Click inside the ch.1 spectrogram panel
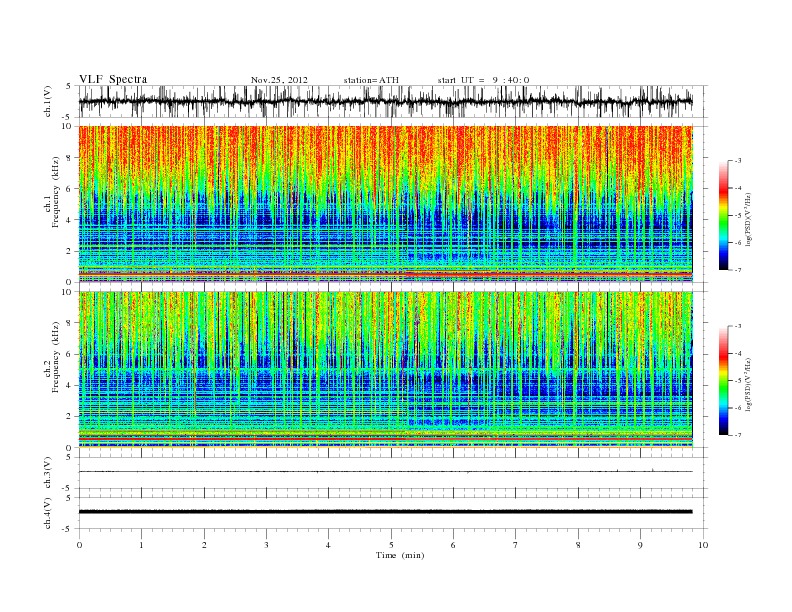The height and width of the screenshot is (612, 792). click(385, 204)
